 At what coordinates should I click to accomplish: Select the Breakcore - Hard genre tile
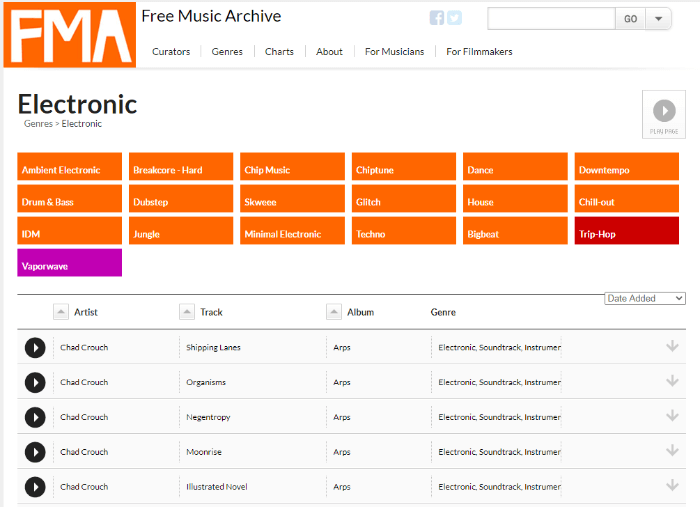[181, 166]
